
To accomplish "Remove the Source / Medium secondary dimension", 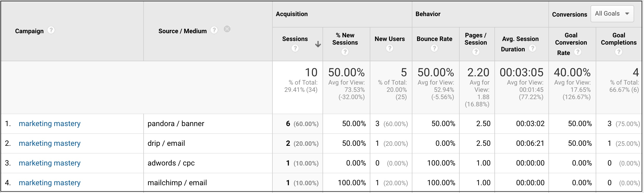I will [227, 29].
